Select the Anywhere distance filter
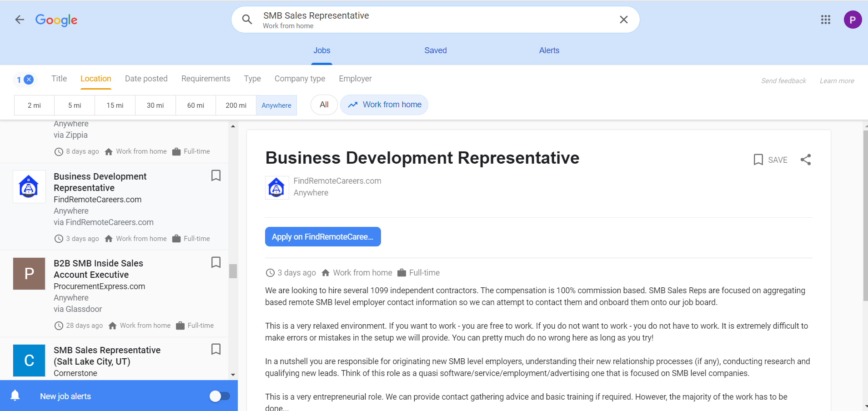Viewport: 868px width, 411px height. point(276,105)
